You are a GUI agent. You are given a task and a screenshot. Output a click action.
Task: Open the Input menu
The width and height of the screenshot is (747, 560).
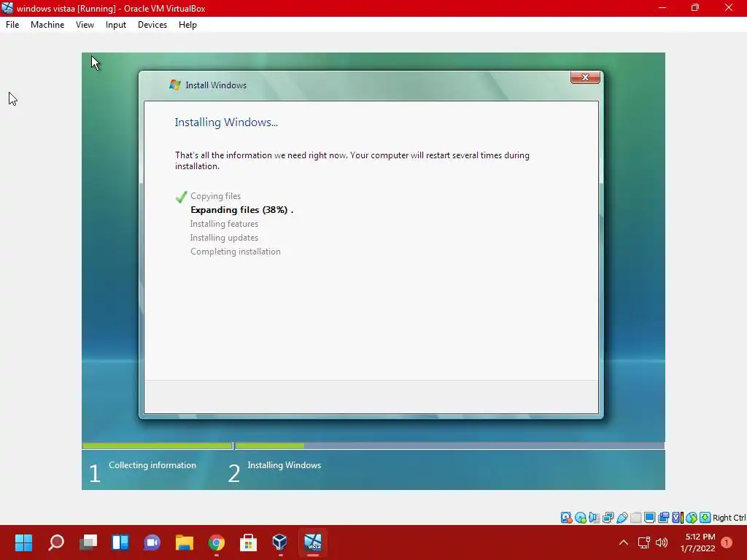click(x=116, y=25)
